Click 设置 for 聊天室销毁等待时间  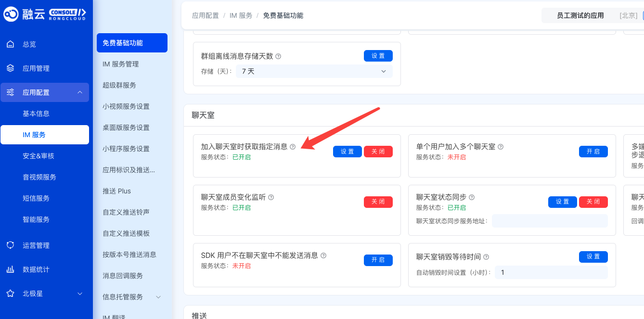click(x=593, y=257)
